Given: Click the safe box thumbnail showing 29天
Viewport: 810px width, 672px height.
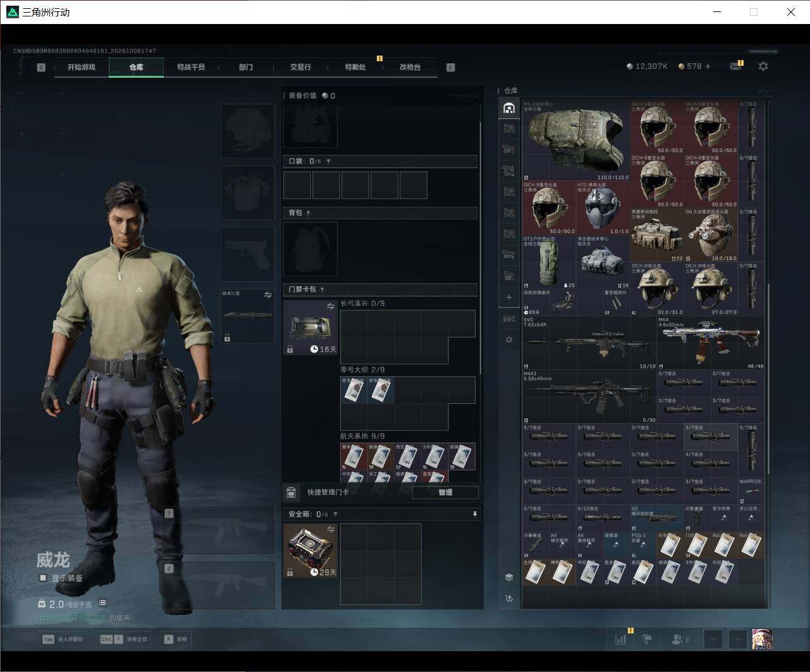Looking at the screenshot, I should click(310, 551).
